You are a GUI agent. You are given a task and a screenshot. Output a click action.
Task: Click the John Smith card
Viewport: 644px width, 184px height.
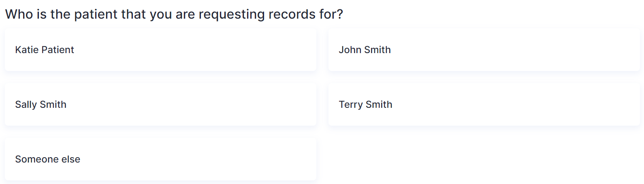[484, 50]
